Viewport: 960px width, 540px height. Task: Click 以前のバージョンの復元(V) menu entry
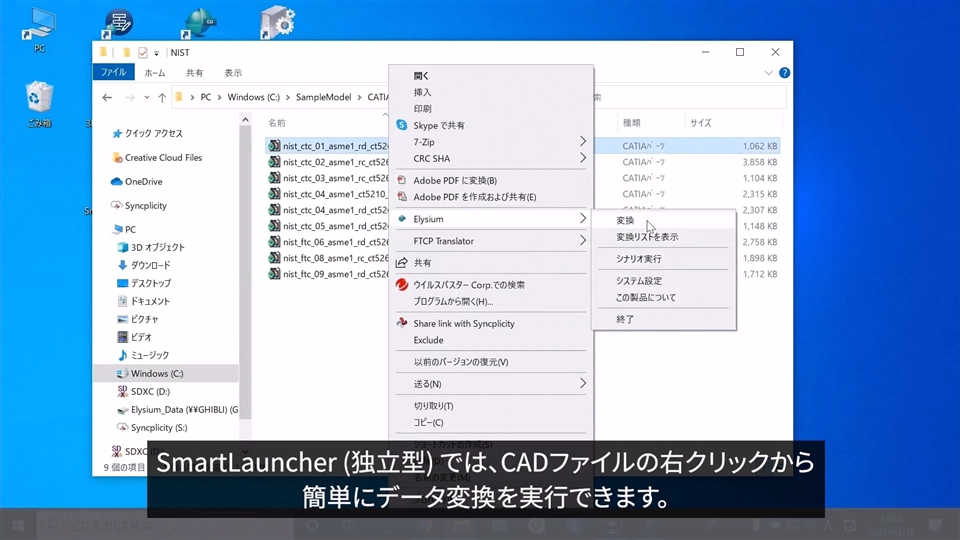[460, 362]
